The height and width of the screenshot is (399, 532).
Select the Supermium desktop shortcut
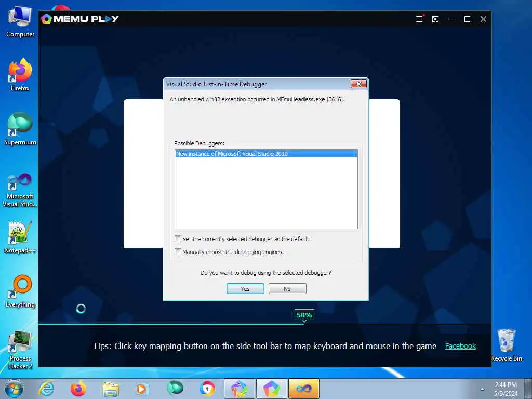pyautogui.click(x=20, y=129)
